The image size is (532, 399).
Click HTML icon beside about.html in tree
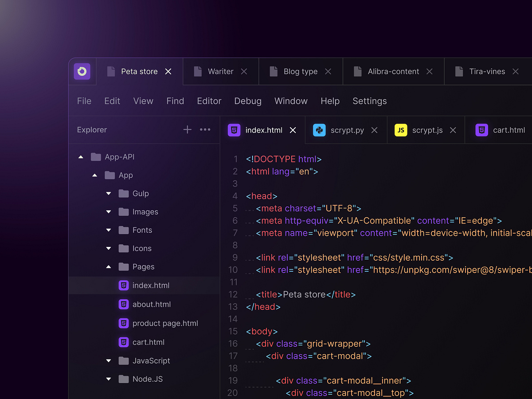point(124,304)
